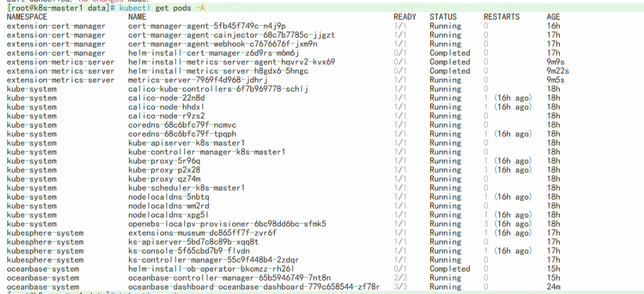Click pod name oceanbase-controller-manager-65b5946749-7nt8n

pyautogui.click(x=229, y=278)
